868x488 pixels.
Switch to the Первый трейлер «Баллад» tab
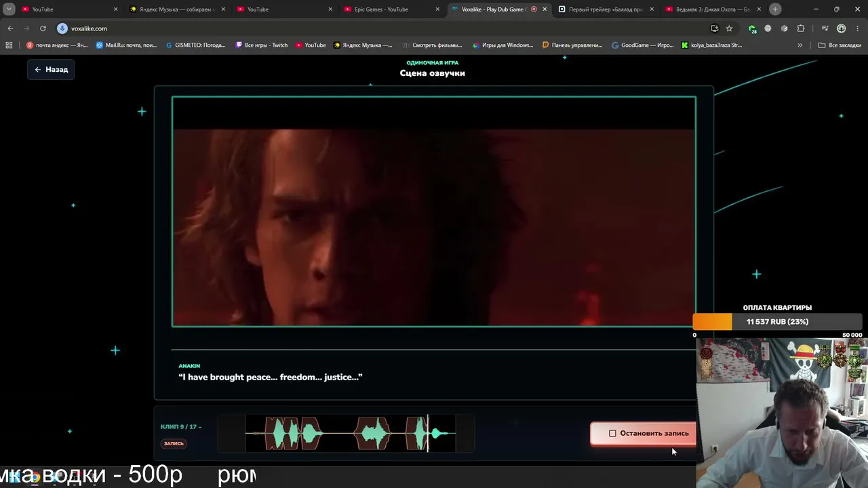point(606,9)
